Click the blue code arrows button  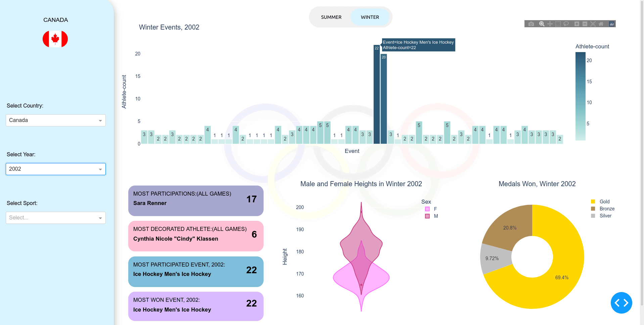(x=621, y=303)
